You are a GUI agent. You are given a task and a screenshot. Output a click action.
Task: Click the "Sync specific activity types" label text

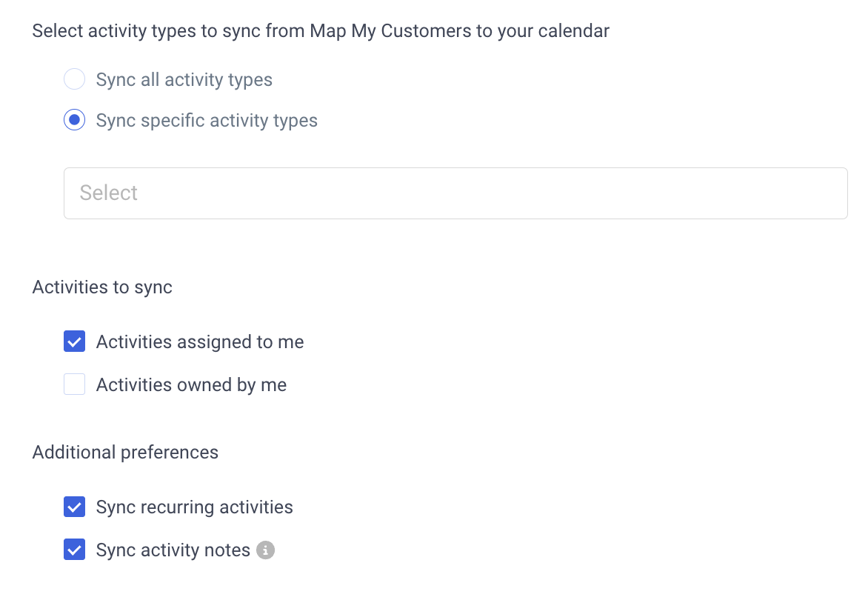click(x=207, y=121)
